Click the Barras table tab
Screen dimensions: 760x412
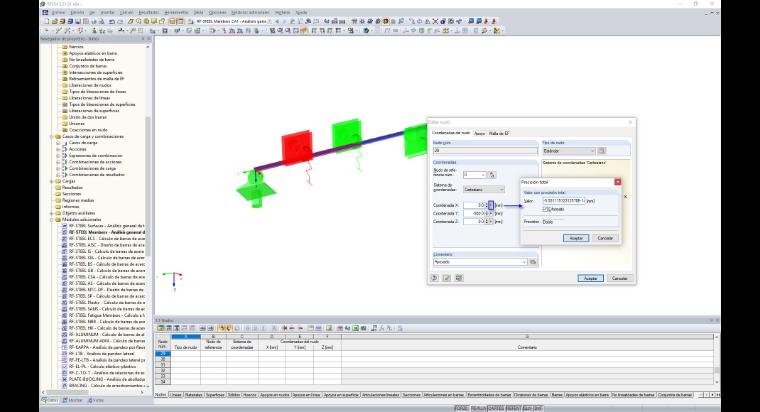[x=557, y=395]
